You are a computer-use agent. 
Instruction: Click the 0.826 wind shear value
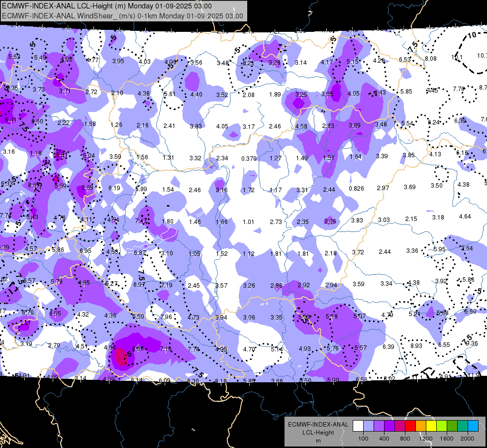356,188
